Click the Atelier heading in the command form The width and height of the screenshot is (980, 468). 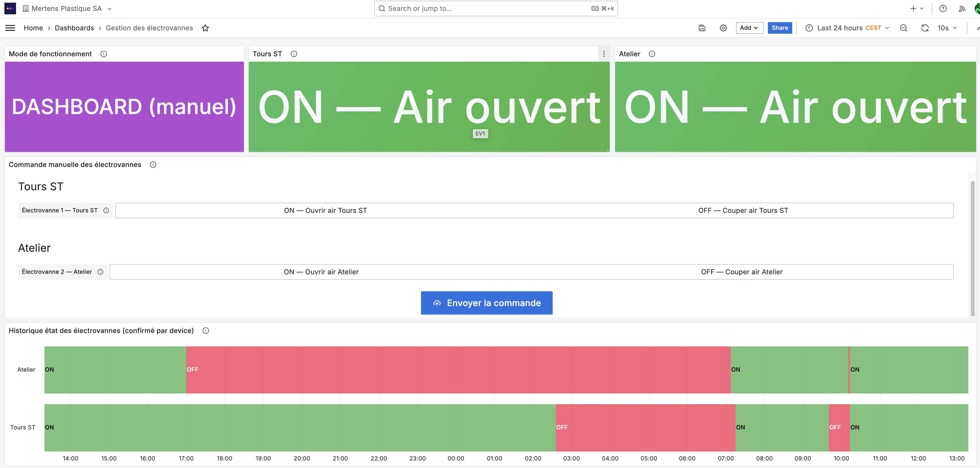[34, 248]
